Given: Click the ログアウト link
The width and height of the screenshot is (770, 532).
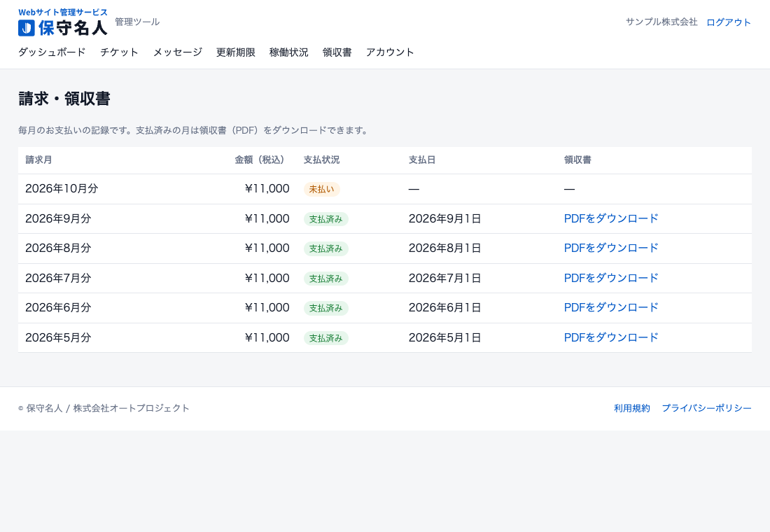Looking at the screenshot, I should 729,22.
